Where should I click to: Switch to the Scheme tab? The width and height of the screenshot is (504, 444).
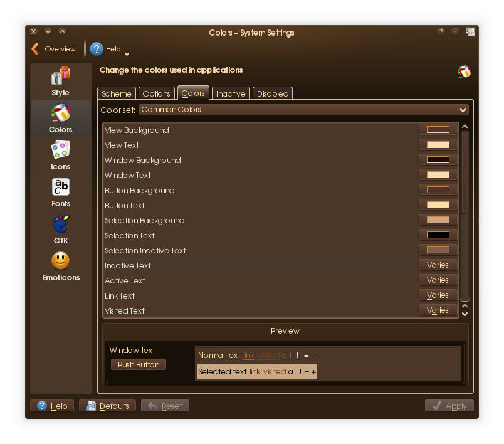(117, 93)
